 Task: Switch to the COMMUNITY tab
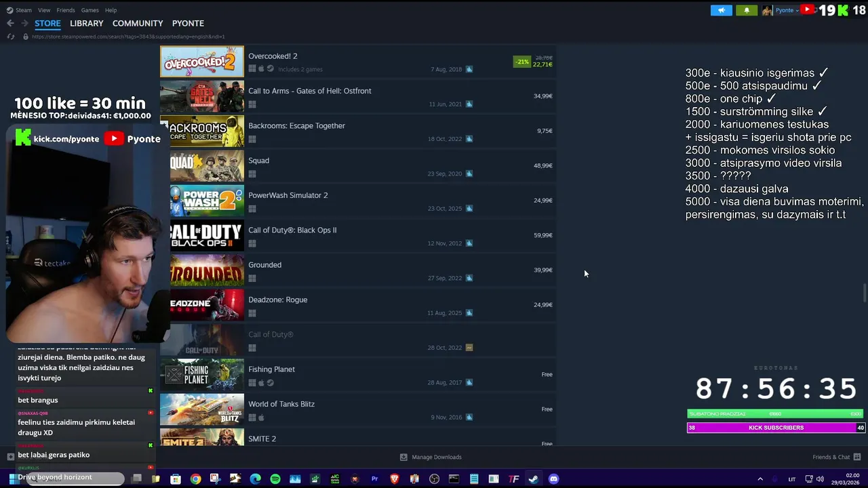pyautogui.click(x=138, y=23)
